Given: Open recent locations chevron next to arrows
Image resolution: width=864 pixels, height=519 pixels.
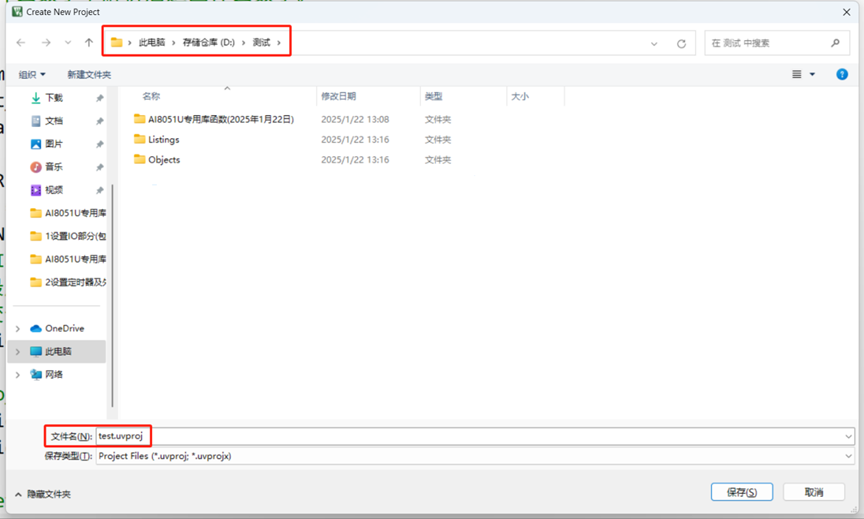Looking at the screenshot, I should [x=68, y=42].
